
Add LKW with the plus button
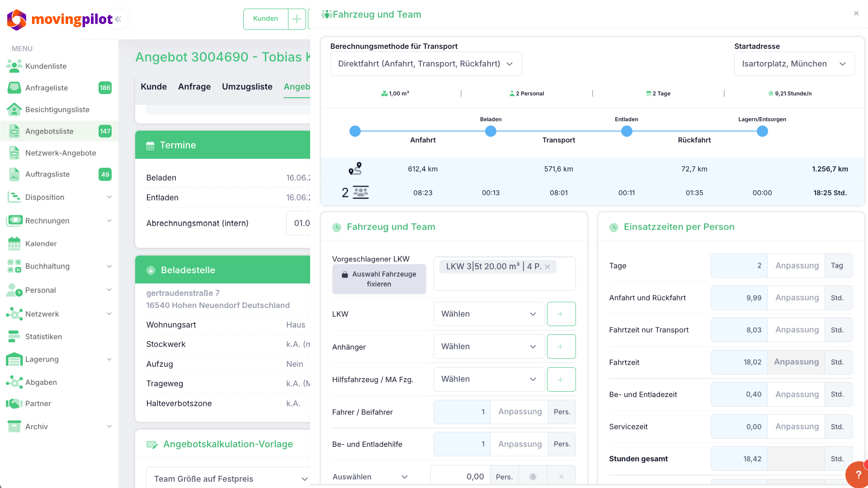(561, 314)
